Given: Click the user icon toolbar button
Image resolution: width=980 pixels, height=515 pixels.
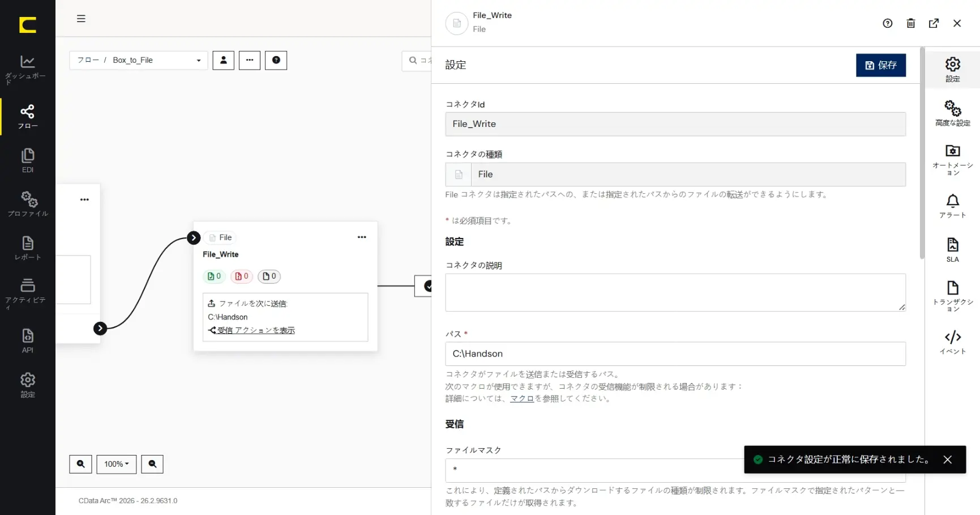Looking at the screenshot, I should 223,60.
